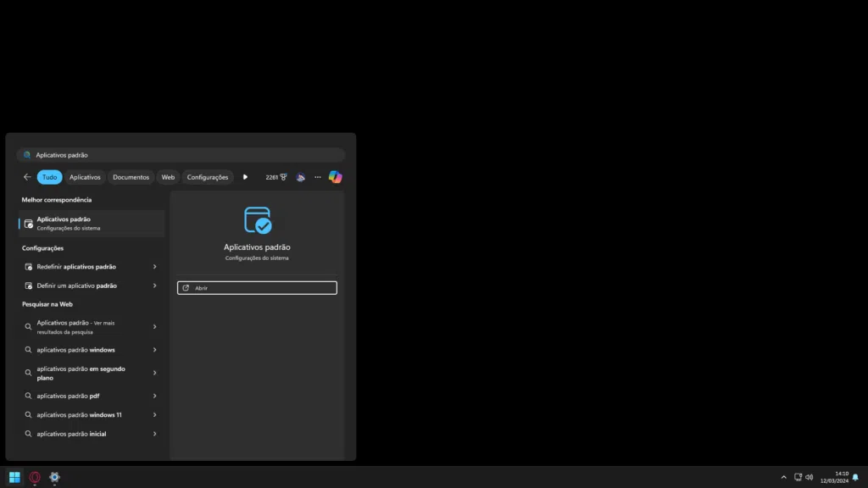868x488 pixels.
Task: Click the notification bell in the system tray
Action: (x=855, y=477)
